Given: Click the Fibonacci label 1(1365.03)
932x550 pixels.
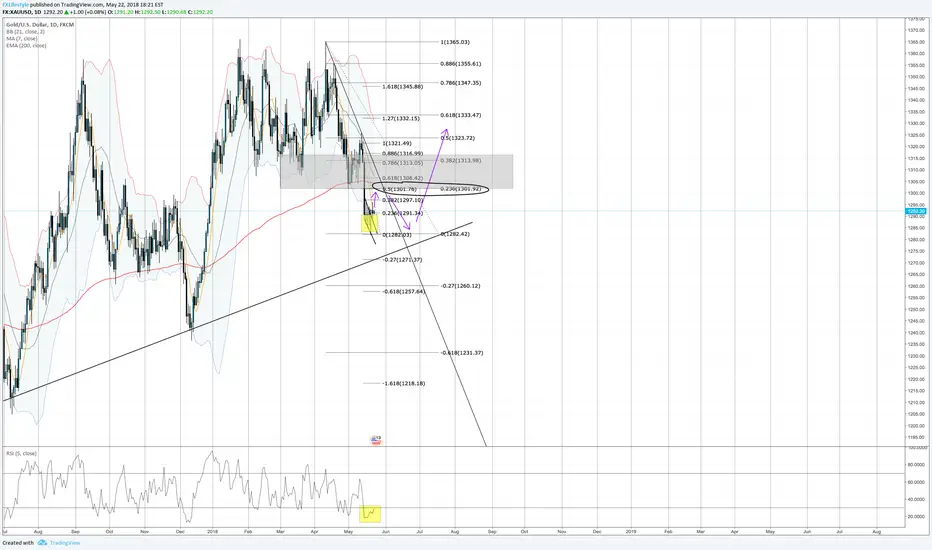Looking at the screenshot, I should [x=455, y=42].
